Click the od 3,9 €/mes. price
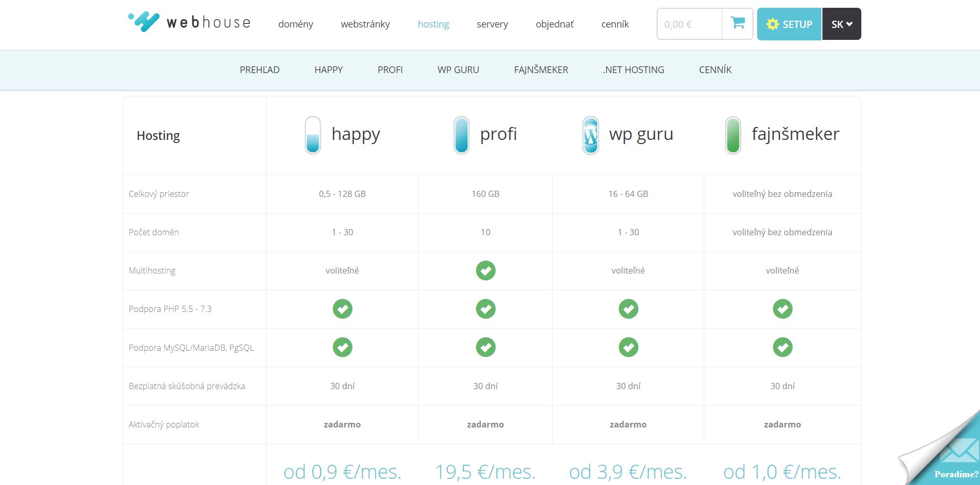This screenshot has height=485, width=980. [x=628, y=472]
